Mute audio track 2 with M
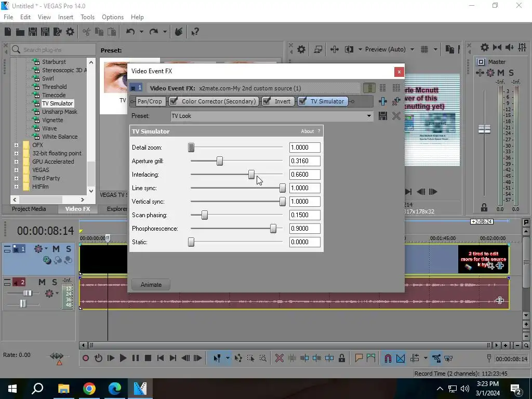The width and height of the screenshot is (532, 399). click(x=42, y=282)
